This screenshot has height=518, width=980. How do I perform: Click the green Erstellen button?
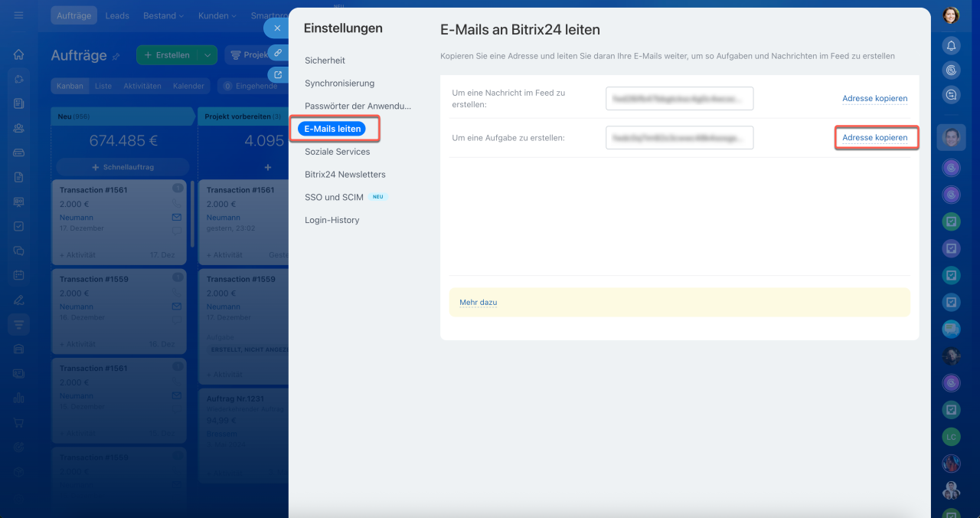pyautogui.click(x=167, y=55)
